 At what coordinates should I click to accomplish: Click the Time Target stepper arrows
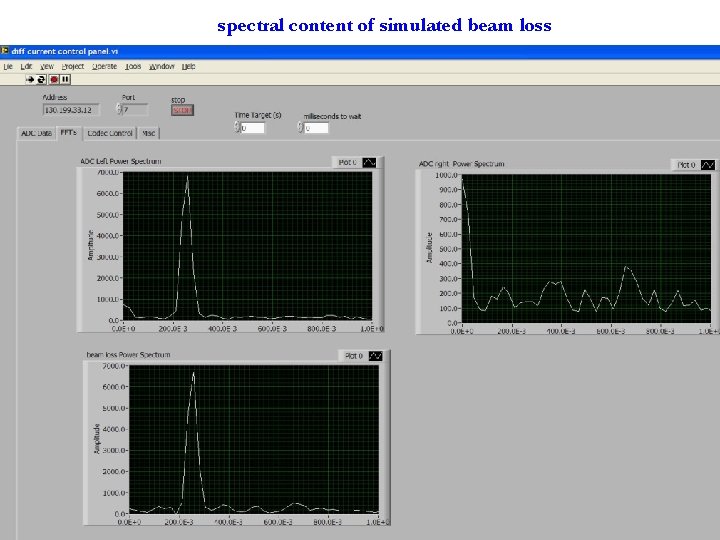click(237, 128)
